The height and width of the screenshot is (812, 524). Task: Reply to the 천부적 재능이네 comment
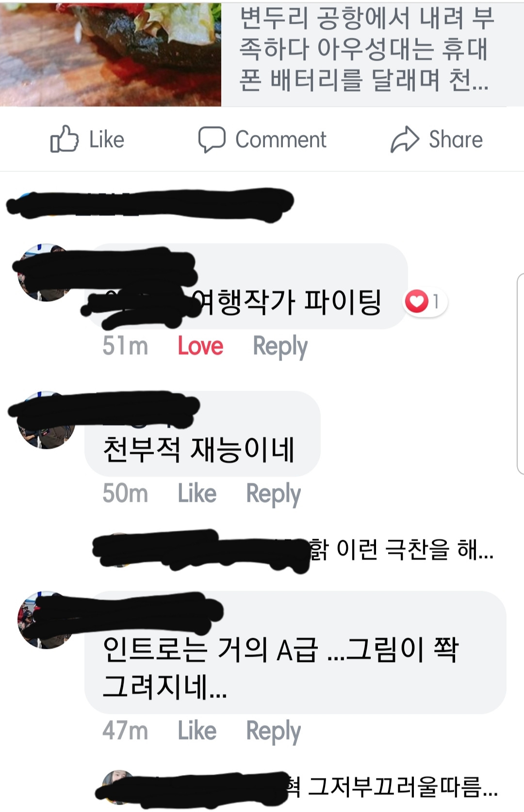pyautogui.click(x=273, y=494)
